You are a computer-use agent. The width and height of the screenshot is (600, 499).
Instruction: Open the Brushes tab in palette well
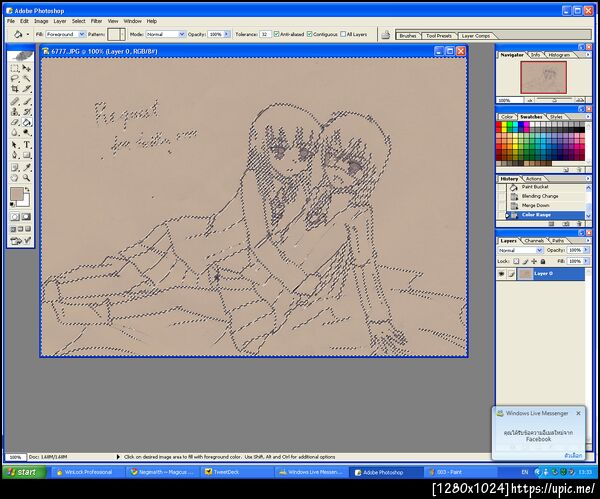click(x=408, y=36)
